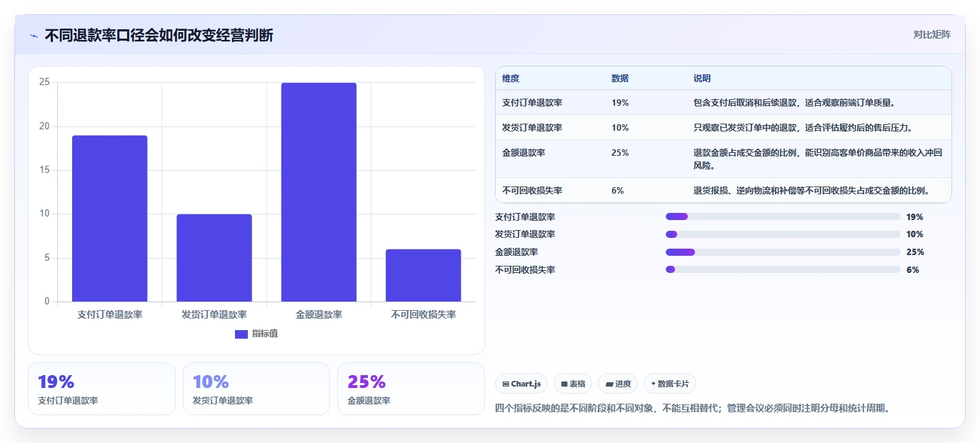Toggle the 指标值 legend color box
Viewport: 980px width, 443px height.
click(x=241, y=334)
